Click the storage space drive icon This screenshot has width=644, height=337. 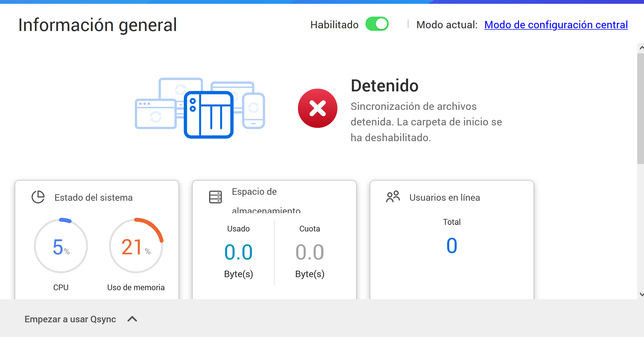coord(215,197)
